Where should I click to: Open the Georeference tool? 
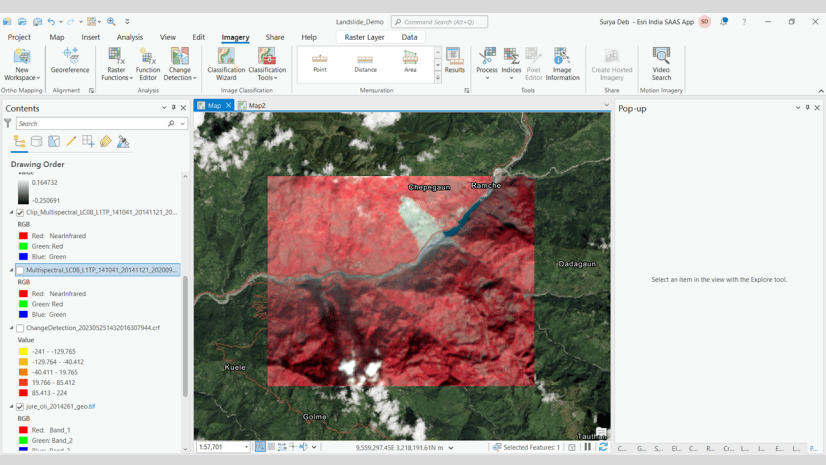pyautogui.click(x=70, y=62)
